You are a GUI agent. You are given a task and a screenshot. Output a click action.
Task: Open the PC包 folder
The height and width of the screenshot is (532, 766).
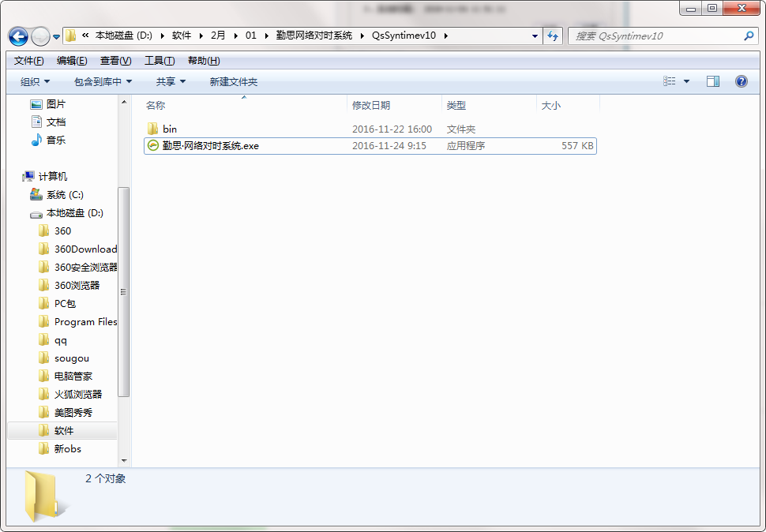pyautogui.click(x=57, y=303)
